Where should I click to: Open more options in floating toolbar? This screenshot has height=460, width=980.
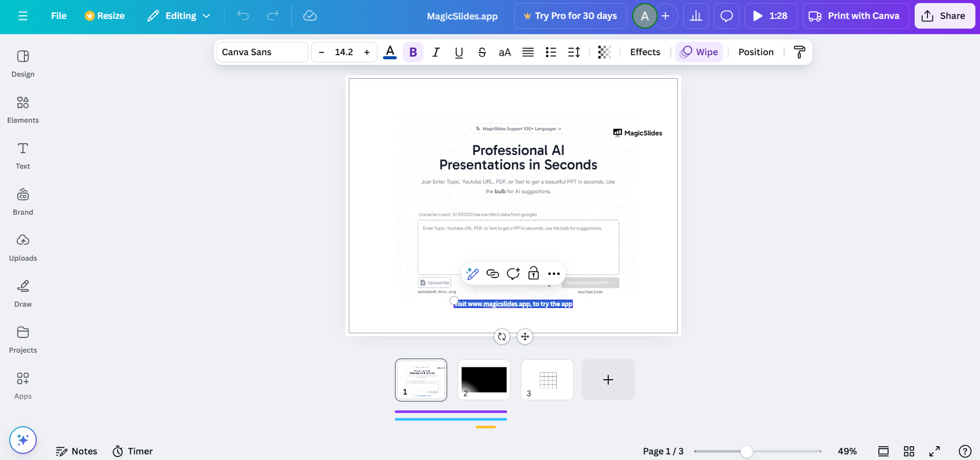point(554,273)
